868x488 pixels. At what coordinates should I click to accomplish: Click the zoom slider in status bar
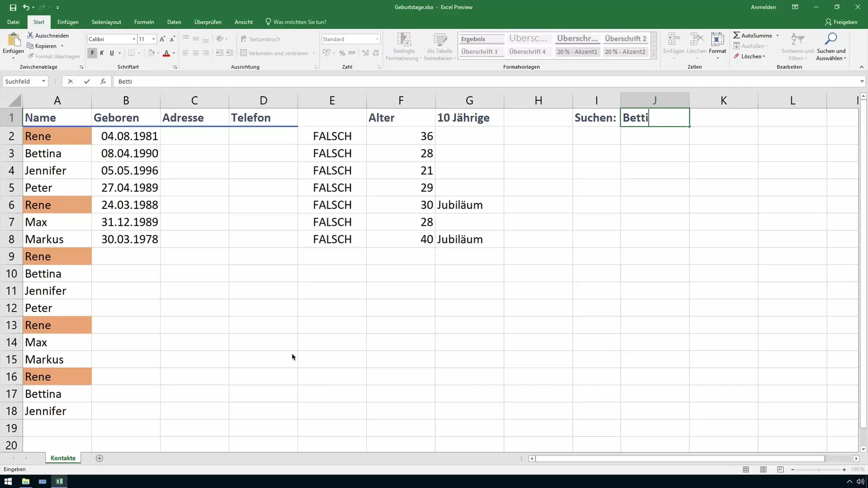click(818, 470)
